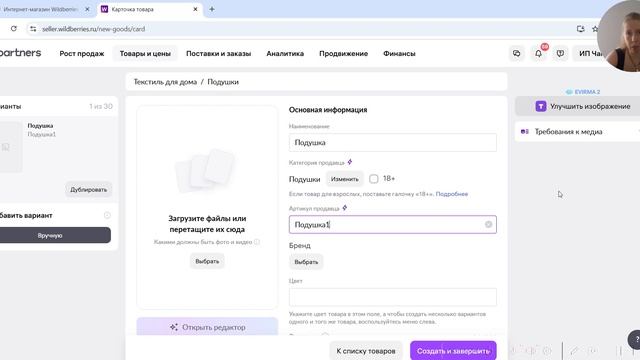Click Выбрать under the file upload area
Screen dimensions: 640x360
(207, 261)
